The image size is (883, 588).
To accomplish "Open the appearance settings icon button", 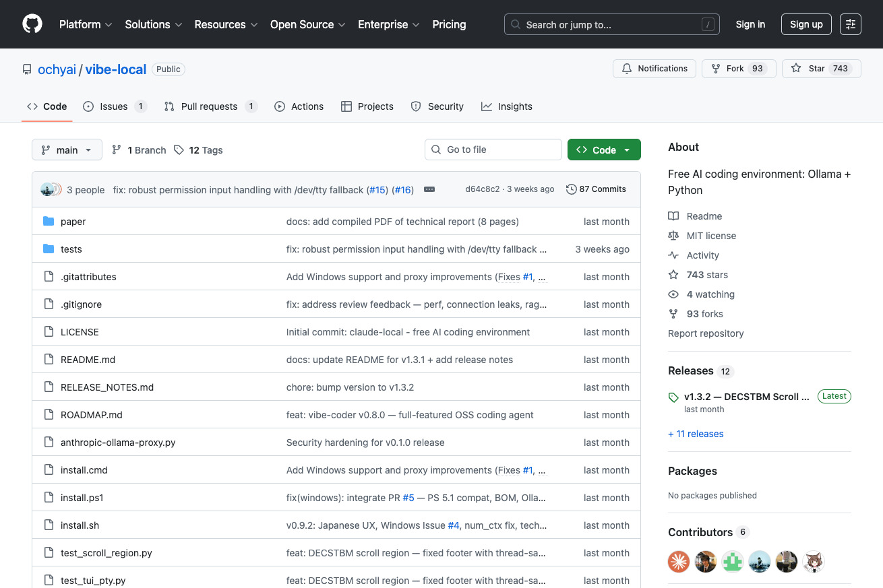I will point(851,24).
